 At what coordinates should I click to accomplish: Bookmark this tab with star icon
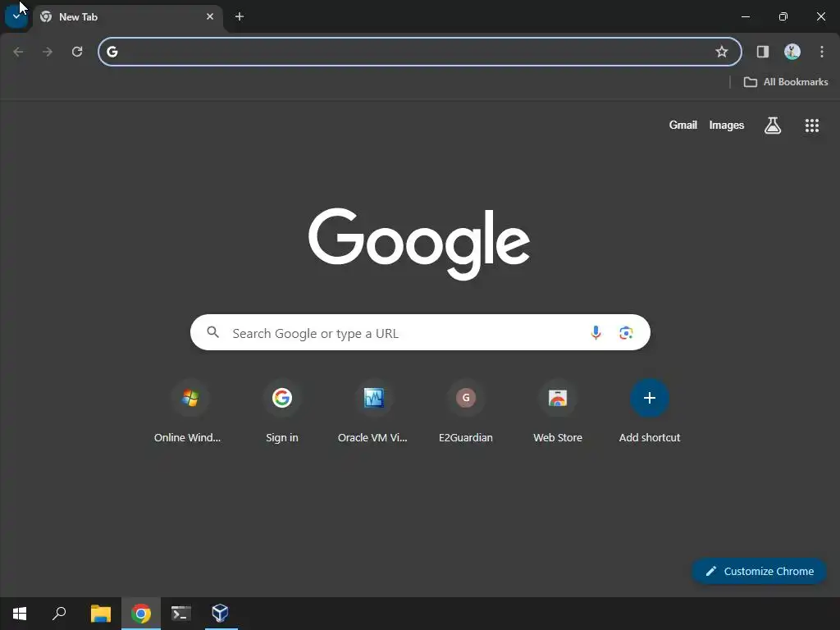pos(722,52)
